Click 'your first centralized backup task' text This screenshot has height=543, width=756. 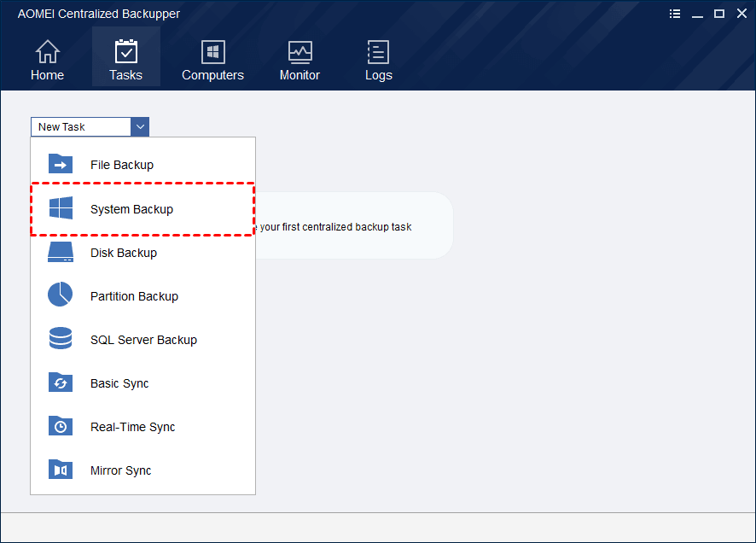[x=335, y=226]
